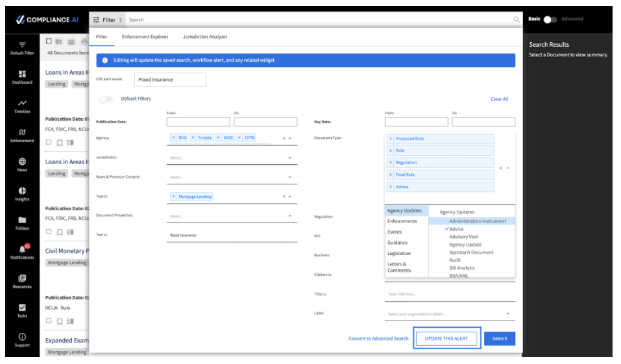Check first Loans in Areas document checkbox

[x=49, y=142]
